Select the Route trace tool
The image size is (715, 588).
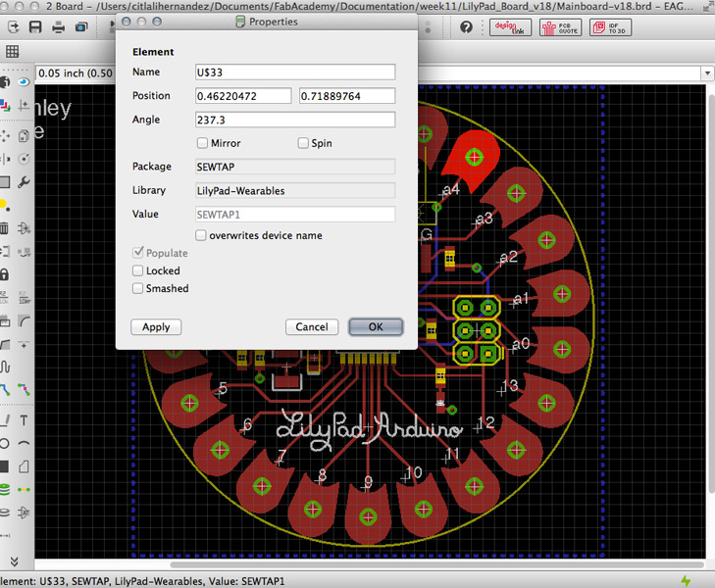[5, 390]
